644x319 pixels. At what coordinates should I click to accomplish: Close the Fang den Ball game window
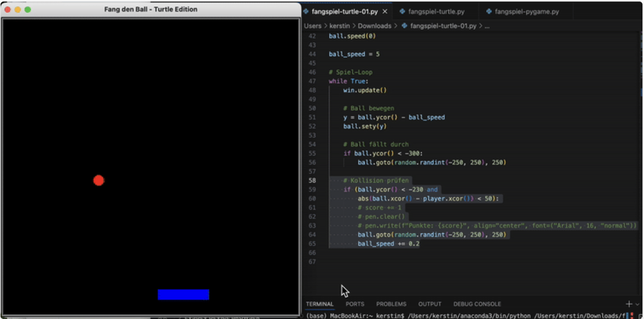tap(7, 9)
